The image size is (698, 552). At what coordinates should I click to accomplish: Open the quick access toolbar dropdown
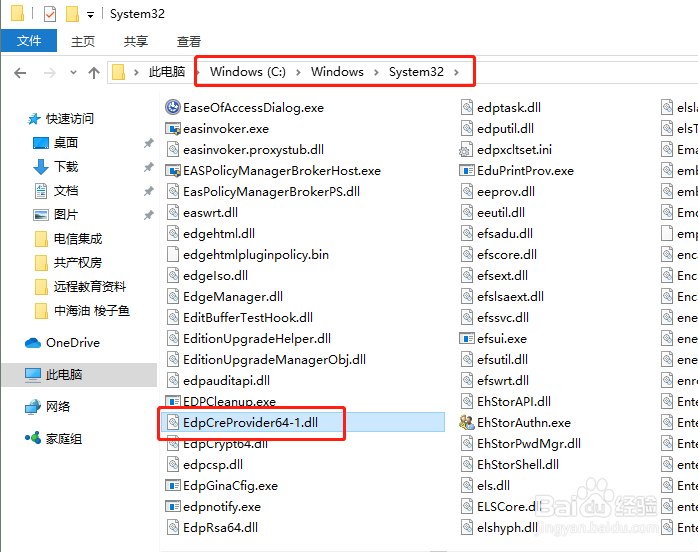click(90, 15)
